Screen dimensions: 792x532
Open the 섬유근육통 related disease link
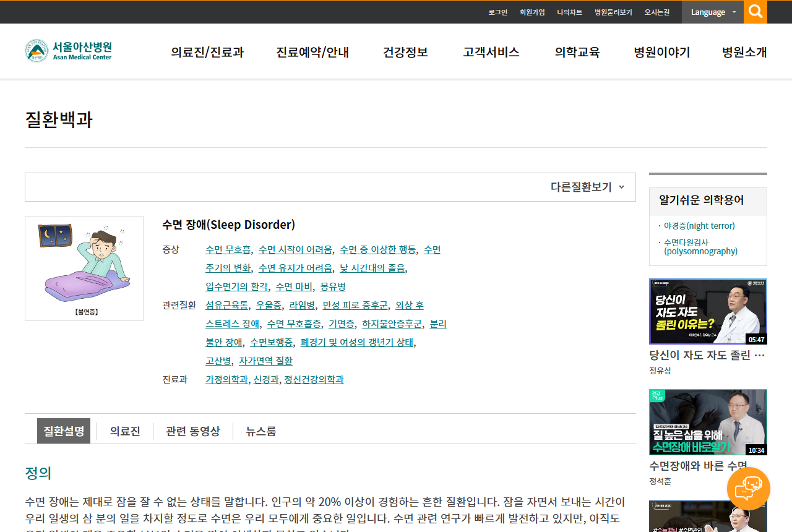tap(226, 306)
